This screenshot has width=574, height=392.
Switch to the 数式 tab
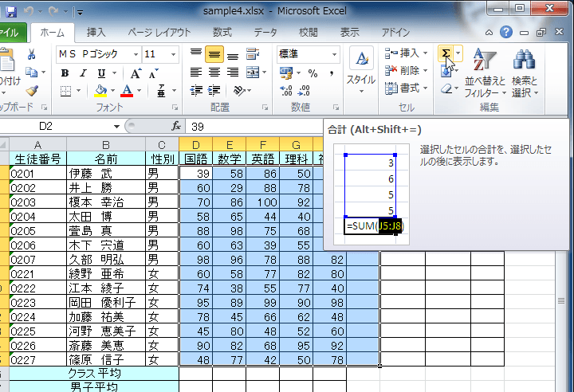click(x=222, y=33)
